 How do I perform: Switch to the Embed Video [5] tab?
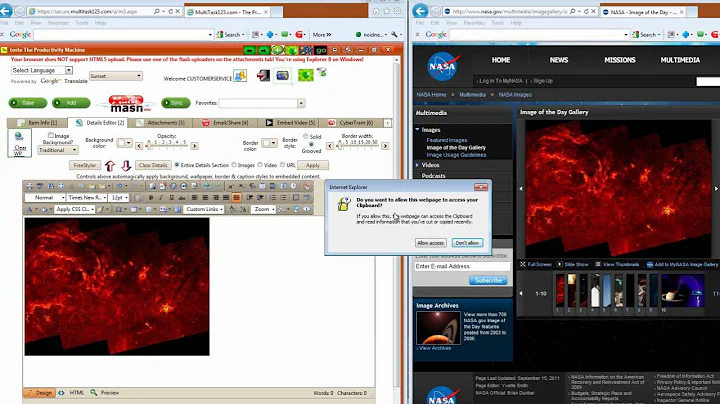(290, 123)
